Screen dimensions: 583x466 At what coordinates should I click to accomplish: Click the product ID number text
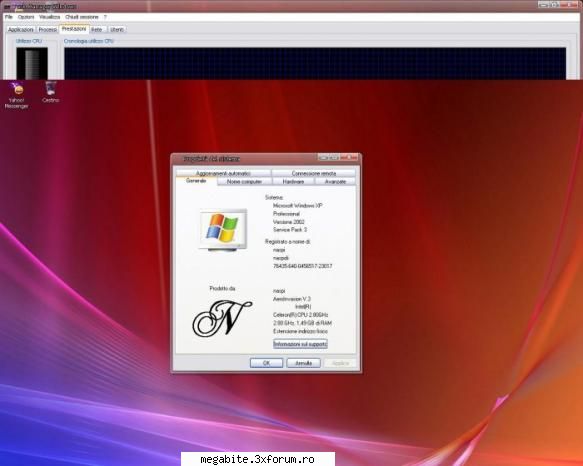[x=303, y=266]
